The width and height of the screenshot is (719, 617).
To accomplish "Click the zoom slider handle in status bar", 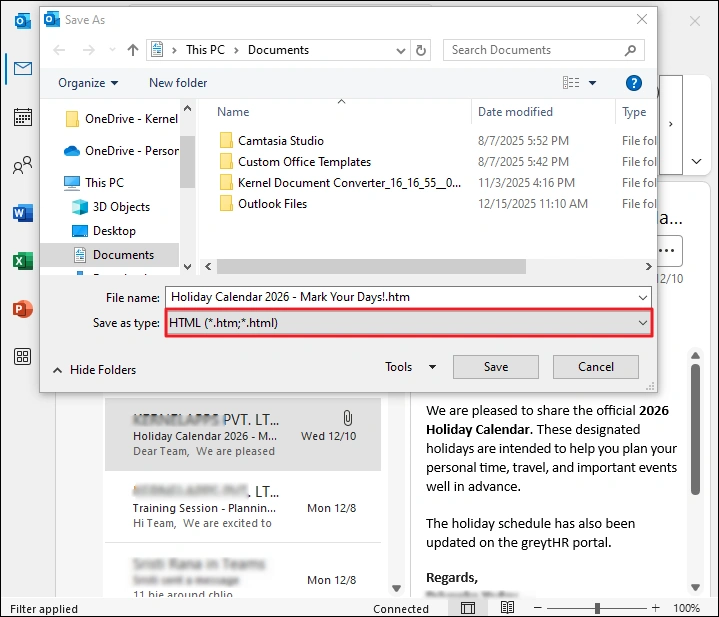I will point(597,608).
